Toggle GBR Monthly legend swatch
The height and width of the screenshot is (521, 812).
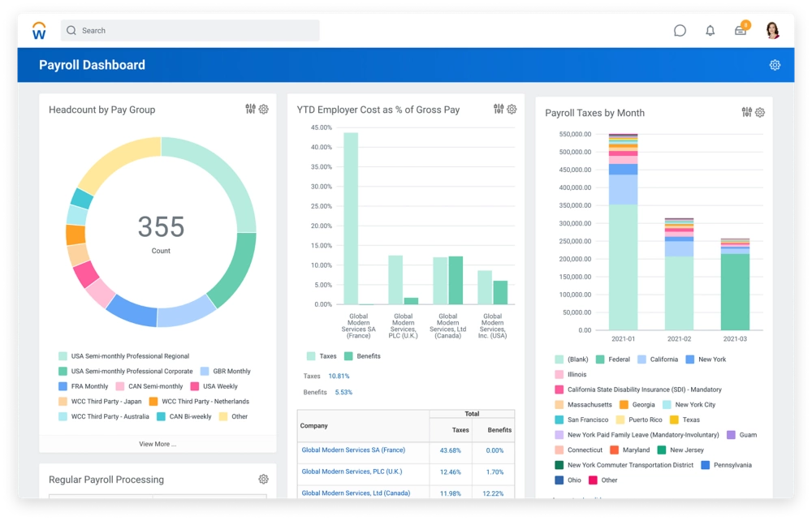[205, 371]
